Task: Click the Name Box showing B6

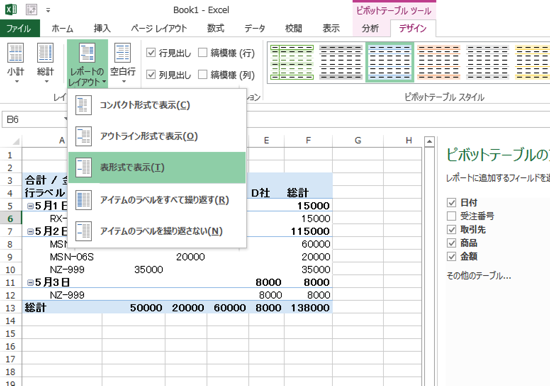Action: 34,120
